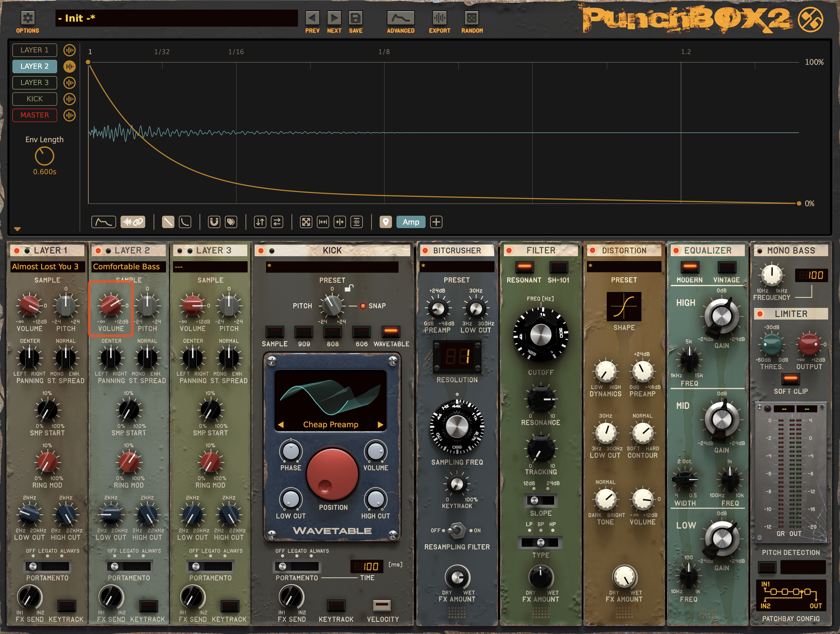This screenshot has height=634, width=840.
Task: Click the Filter Type LP/BP/HP slider
Action: (540, 543)
